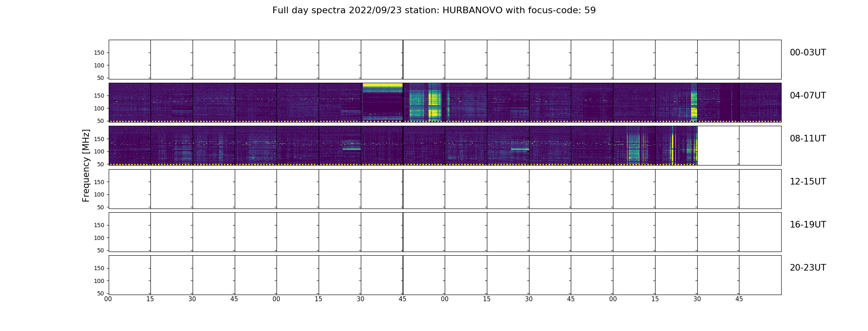The image size is (868, 331).
Task: Click the plot title 'Full day spectra 2022/09/23'
Action: tap(337, 10)
